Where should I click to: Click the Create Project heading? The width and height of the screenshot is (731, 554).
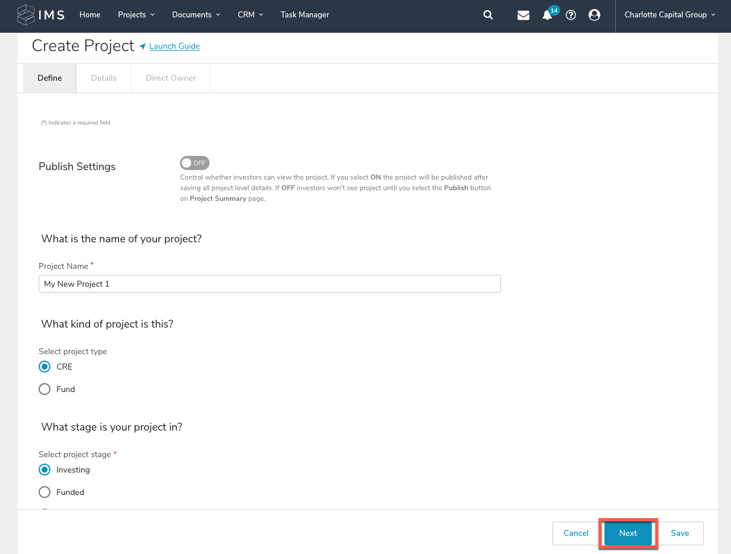[83, 46]
